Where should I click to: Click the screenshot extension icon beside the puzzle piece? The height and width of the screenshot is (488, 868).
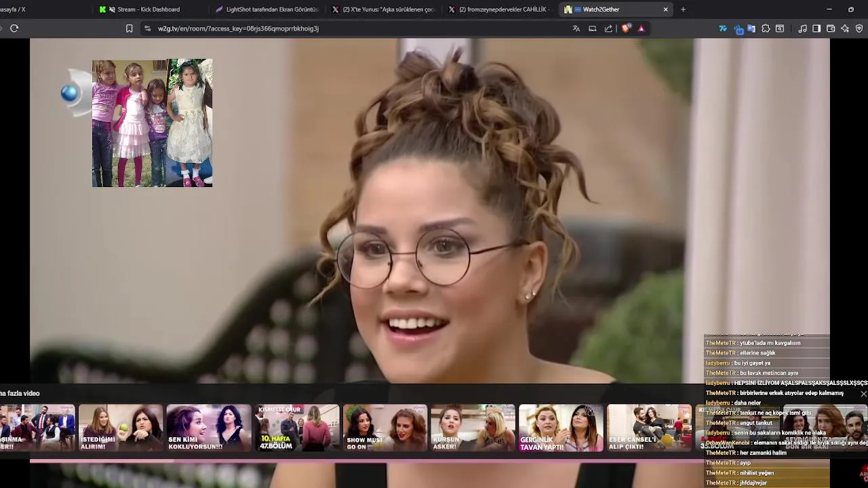(x=780, y=28)
